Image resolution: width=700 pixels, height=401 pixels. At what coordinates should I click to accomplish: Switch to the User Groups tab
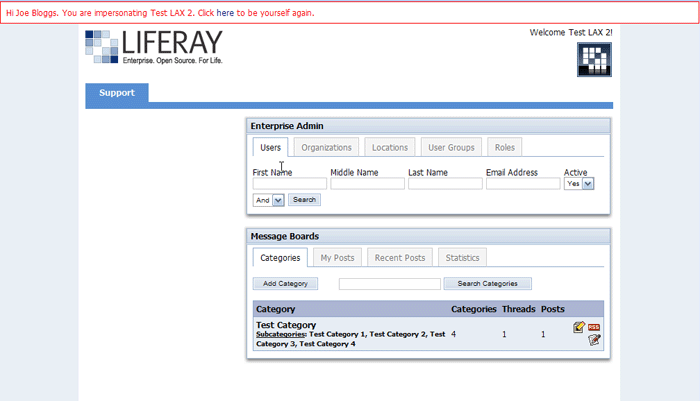[x=451, y=147]
